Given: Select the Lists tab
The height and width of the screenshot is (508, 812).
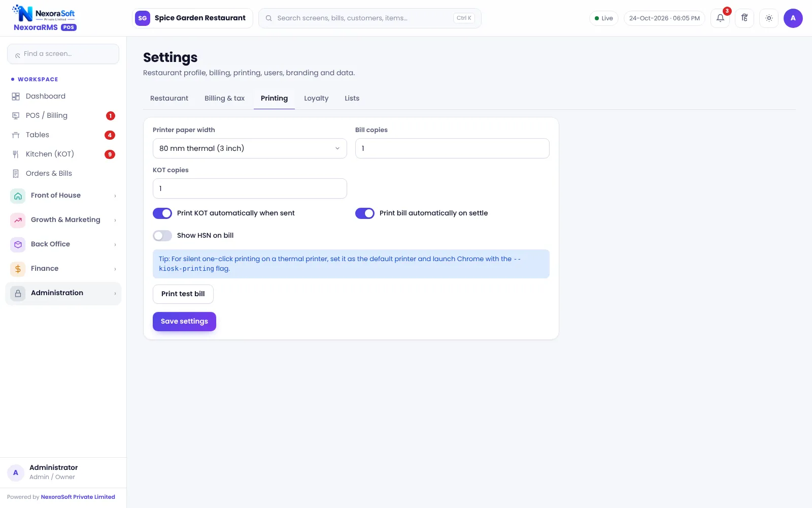Looking at the screenshot, I should [x=352, y=99].
